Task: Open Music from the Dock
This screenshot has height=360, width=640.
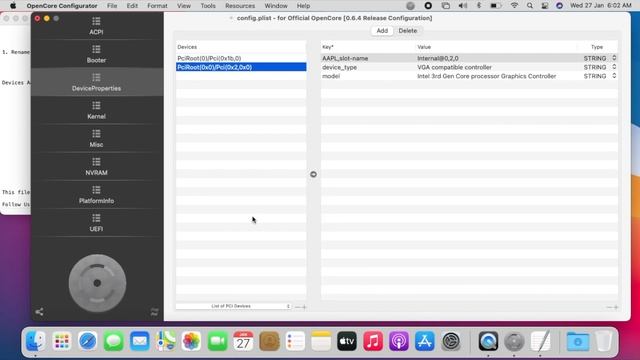Action: click(x=373, y=341)
